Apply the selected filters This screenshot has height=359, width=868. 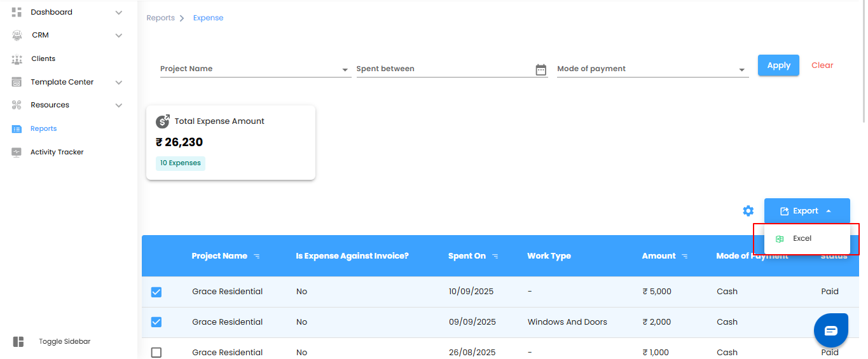click(x=778, y=65)
